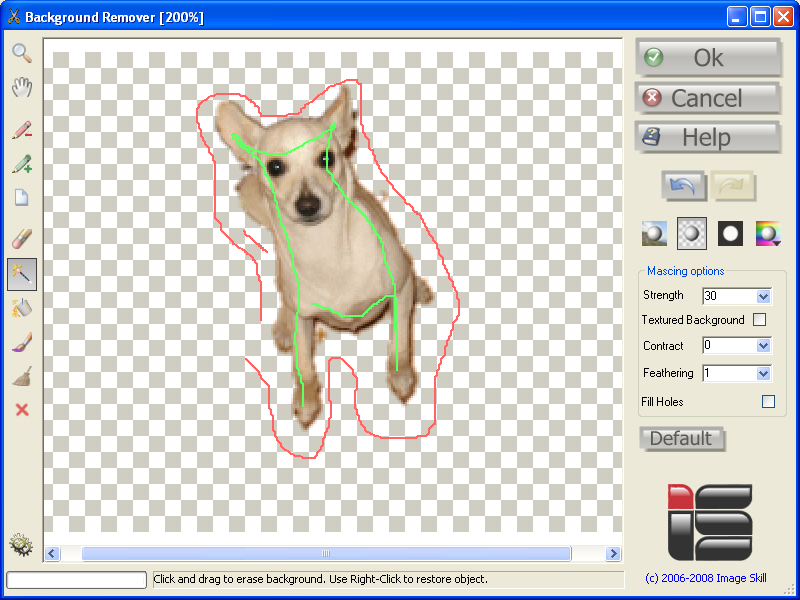Click the scrollbar left arrow
Viewport: 800px width, 600px height.
[x=52, y=554]
